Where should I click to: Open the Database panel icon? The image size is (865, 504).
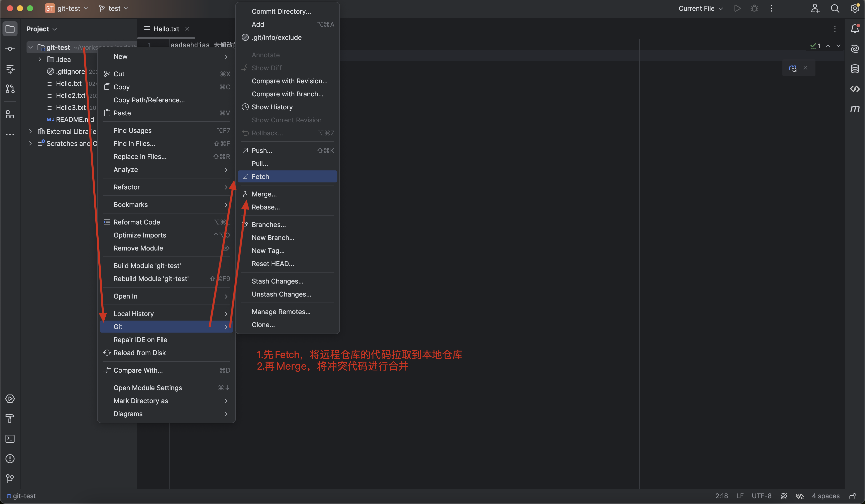click(855, 69)
